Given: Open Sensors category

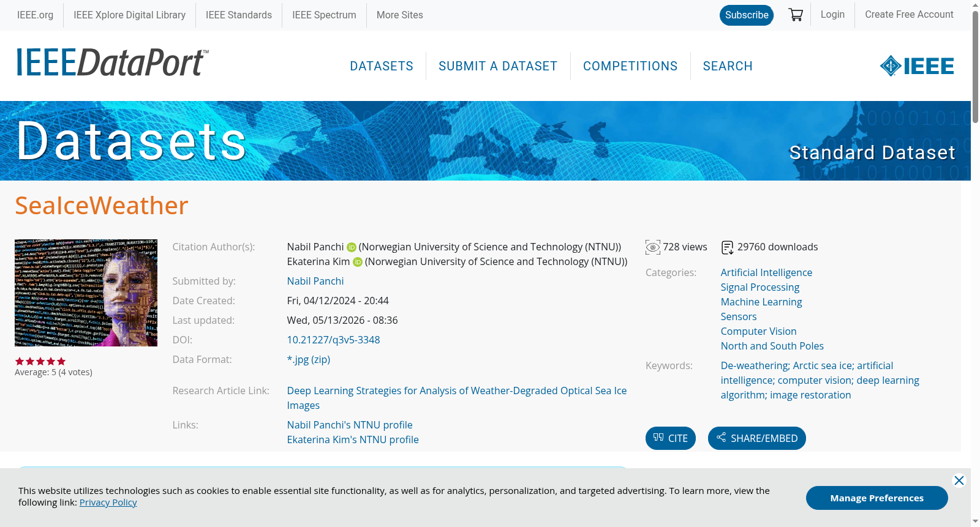Looking at the screenshot, I should [739, 316].
